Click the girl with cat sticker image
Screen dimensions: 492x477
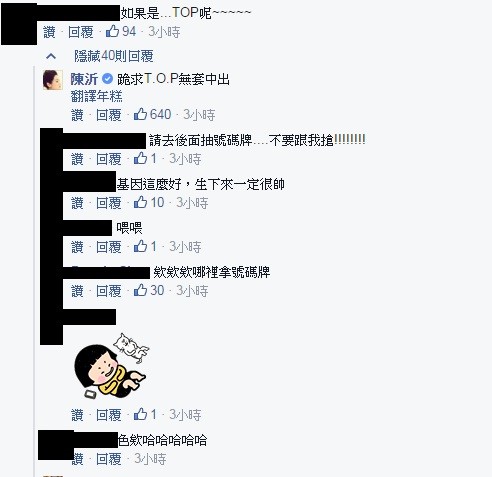[111, 365]
